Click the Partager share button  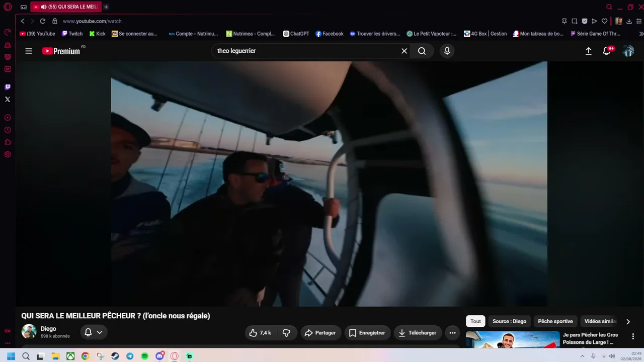point(320,333)
